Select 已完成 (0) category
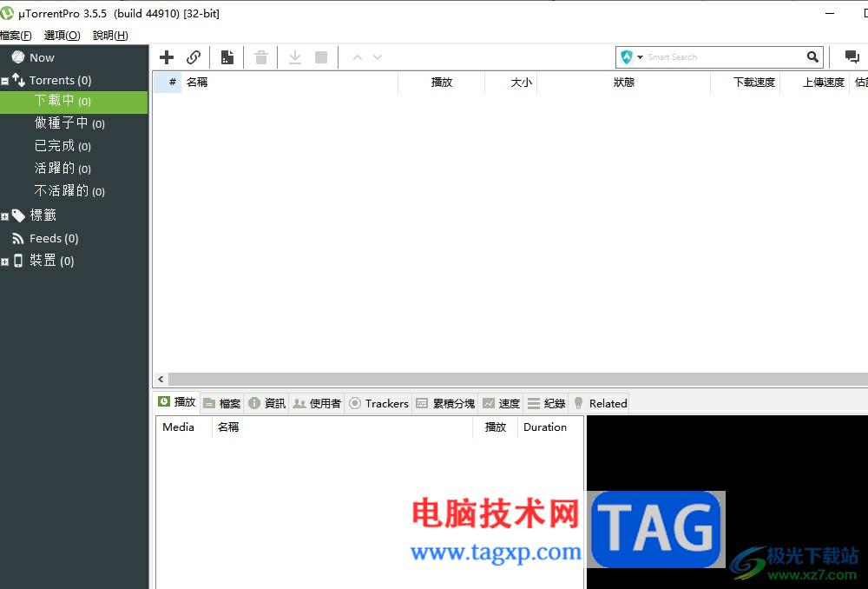The height and width of the screenshot is (589, 868). [62, 146]
